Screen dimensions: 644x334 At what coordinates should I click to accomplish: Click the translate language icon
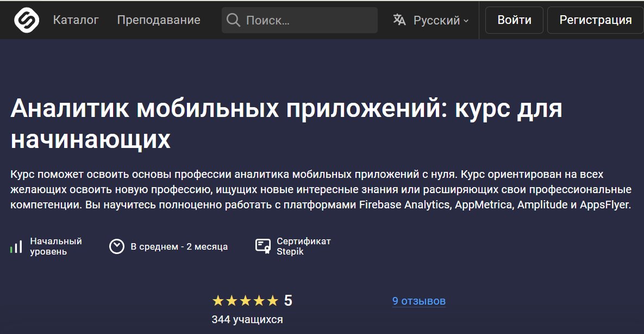[399, 20]
